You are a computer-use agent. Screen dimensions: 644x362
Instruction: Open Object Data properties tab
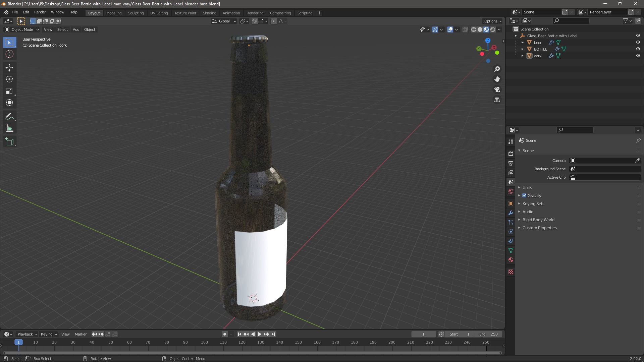(x=511, y=250)
